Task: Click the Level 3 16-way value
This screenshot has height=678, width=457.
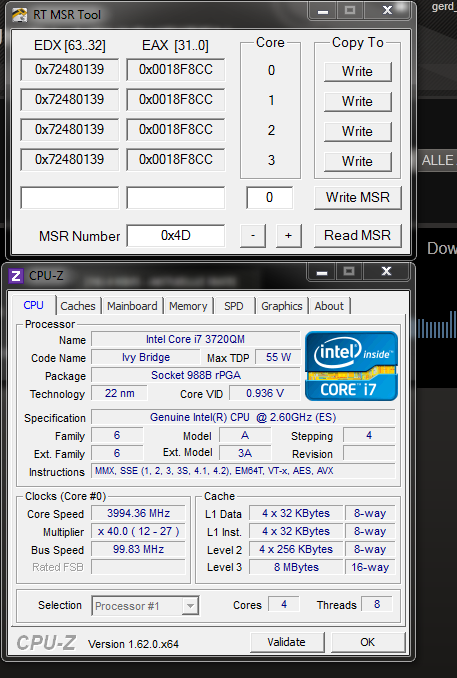Action: pos(370,567)
